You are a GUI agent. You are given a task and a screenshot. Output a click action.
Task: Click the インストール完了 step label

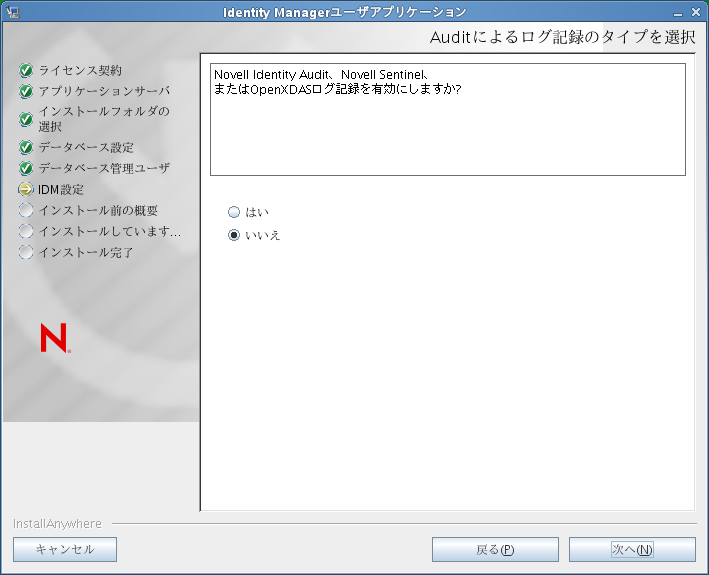tap(86, 252)
